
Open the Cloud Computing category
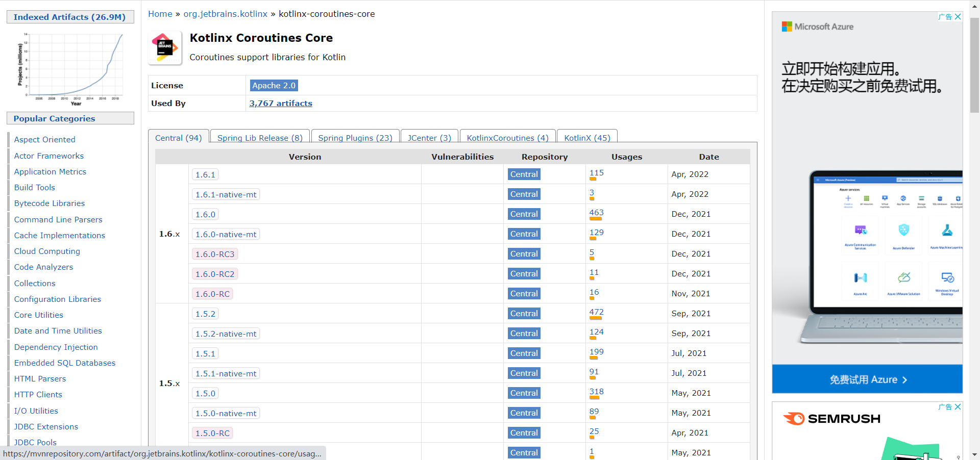[x=47, y=251]
